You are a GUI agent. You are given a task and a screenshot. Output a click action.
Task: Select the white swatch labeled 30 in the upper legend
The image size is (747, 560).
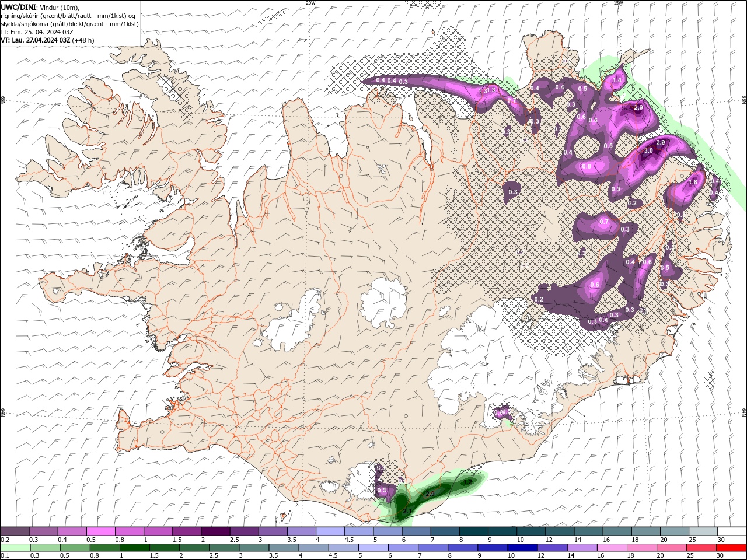pyautogui.click(x=732, y=531)
